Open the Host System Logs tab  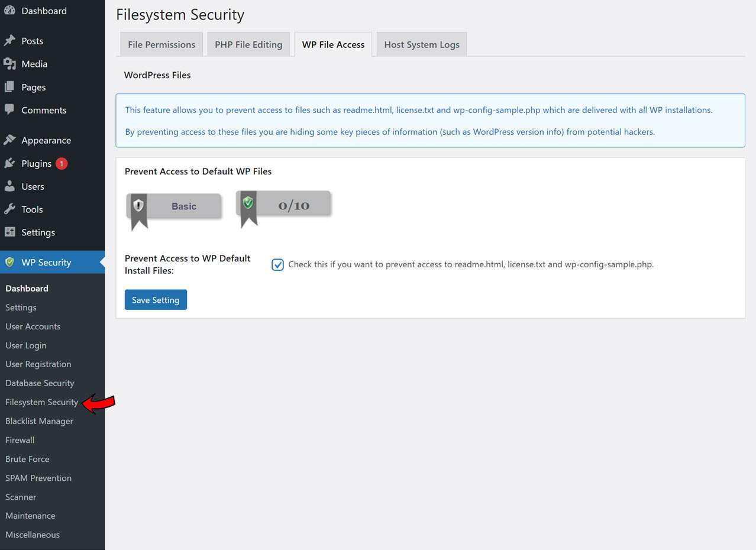[x=422, y=44]
